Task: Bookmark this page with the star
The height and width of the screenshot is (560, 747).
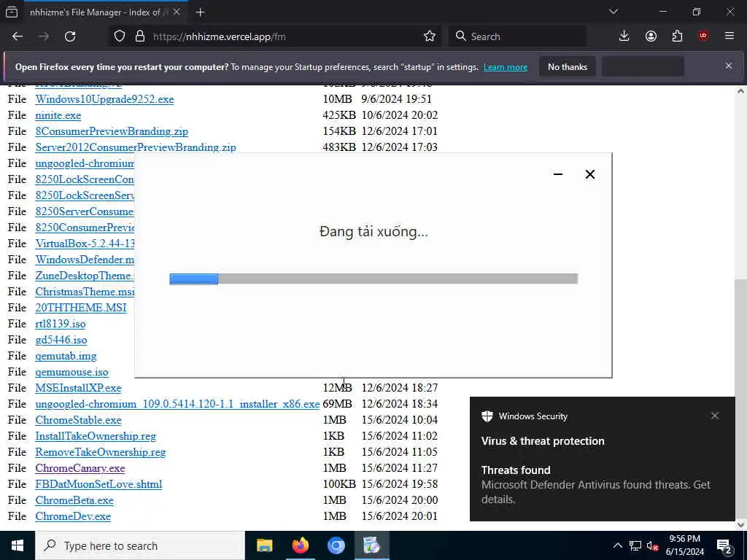Action: [x=429, y=36]
